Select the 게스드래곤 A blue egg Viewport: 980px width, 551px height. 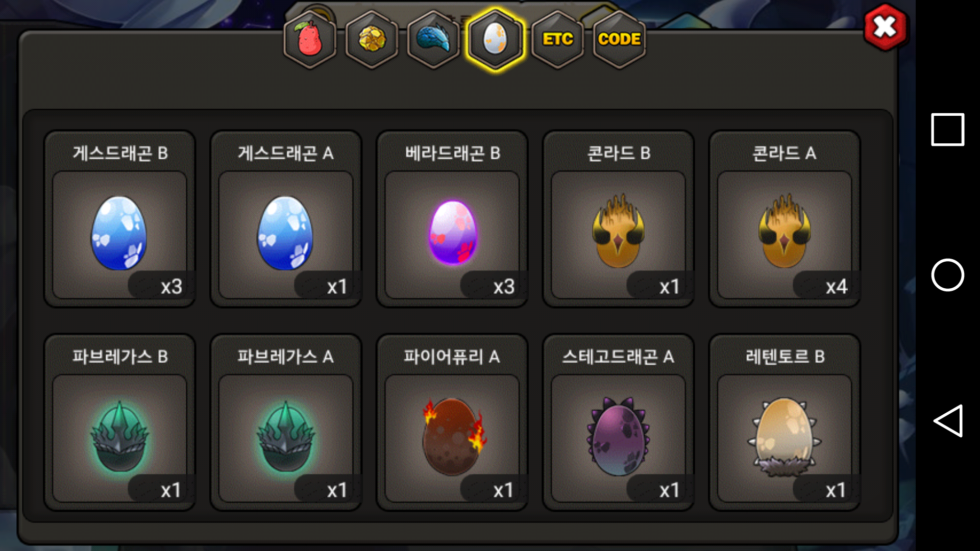(x=286, y=219)
